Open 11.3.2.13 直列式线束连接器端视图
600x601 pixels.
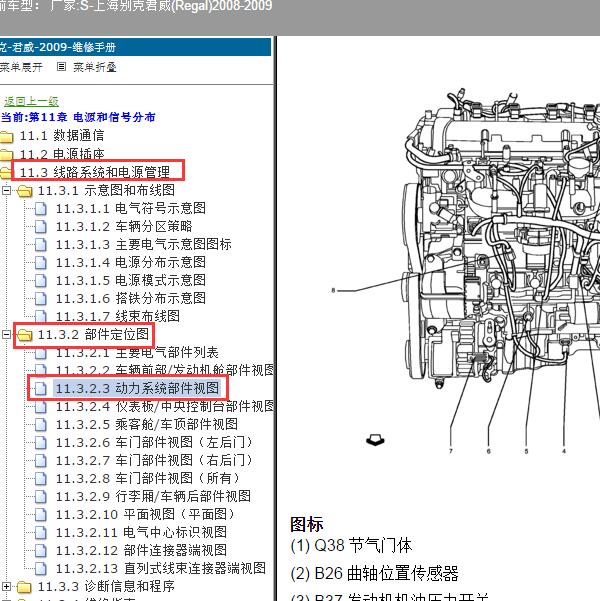click(x=161, y=568)
